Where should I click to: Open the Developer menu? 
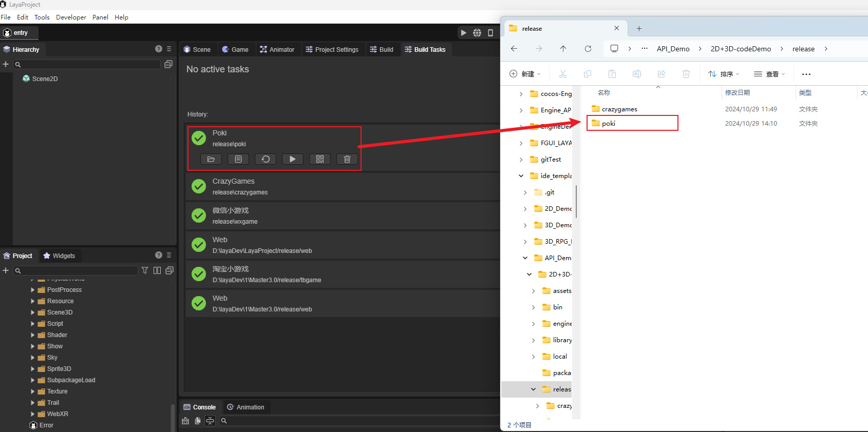tap(71, 17)
